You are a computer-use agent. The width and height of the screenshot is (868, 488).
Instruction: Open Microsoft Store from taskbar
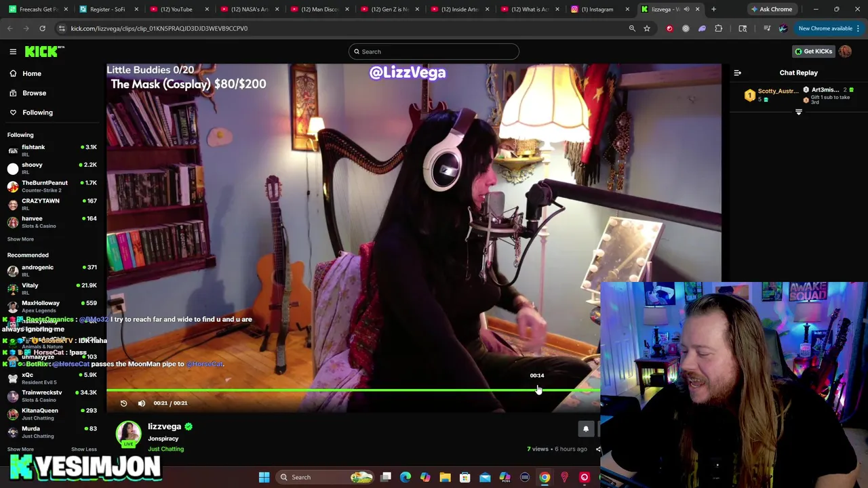click(x=465, y=477)
